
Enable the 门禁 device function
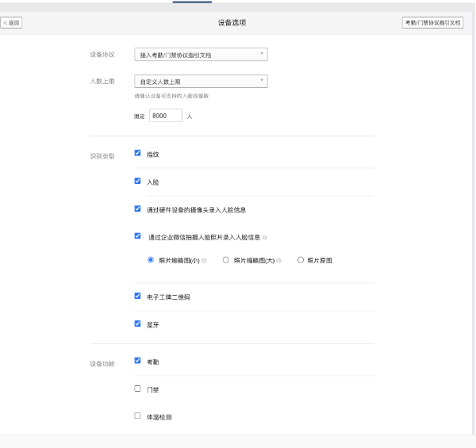[x=138, y=389]
